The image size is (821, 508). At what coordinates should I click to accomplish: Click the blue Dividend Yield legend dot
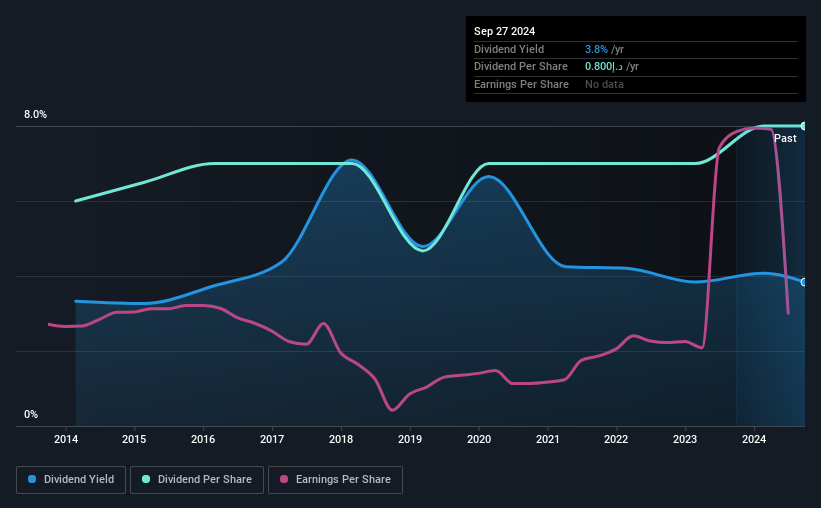pyautogui.click(x=32, y=479)
